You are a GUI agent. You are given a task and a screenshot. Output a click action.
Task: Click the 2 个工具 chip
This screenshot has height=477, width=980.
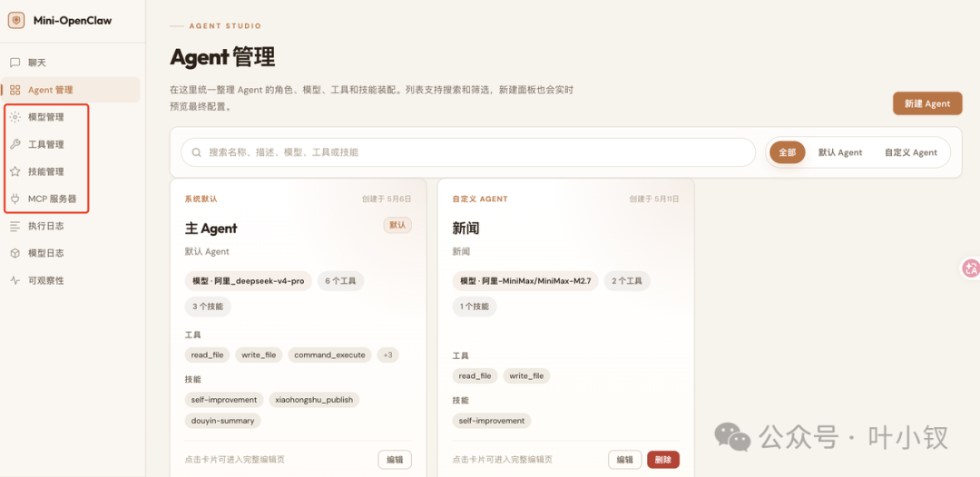click(627, 281)
